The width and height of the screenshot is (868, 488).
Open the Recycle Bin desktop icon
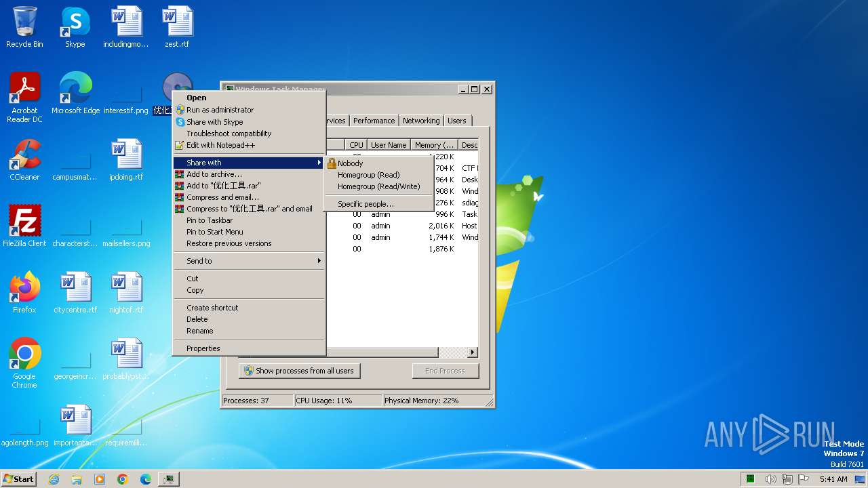pyautogui.click(x=24, y=27)
